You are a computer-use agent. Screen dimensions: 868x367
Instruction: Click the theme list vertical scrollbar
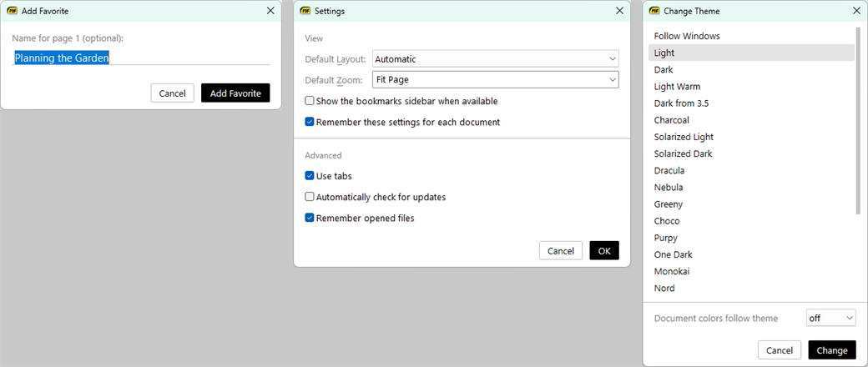(859, 122)
